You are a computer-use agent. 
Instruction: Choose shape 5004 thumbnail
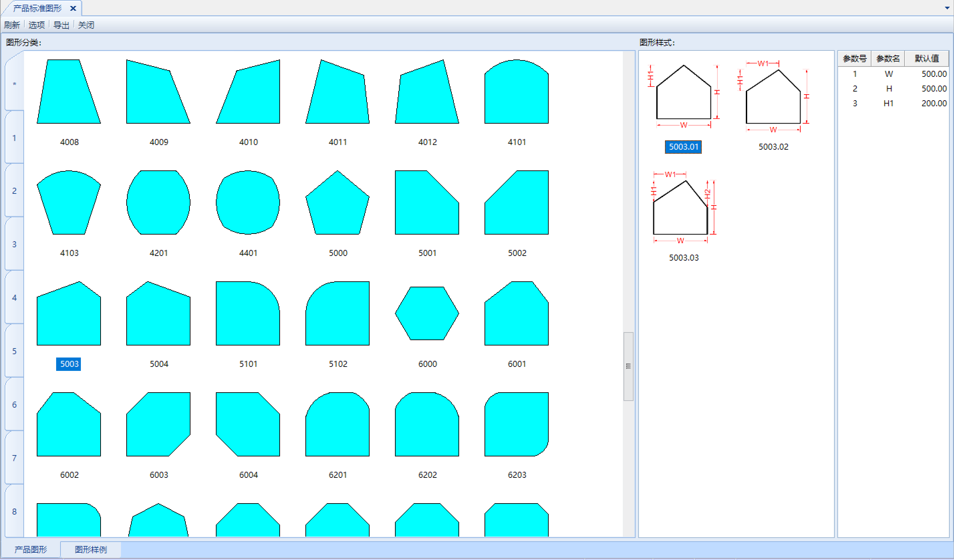pyautogui.click(x=158, y=313)
